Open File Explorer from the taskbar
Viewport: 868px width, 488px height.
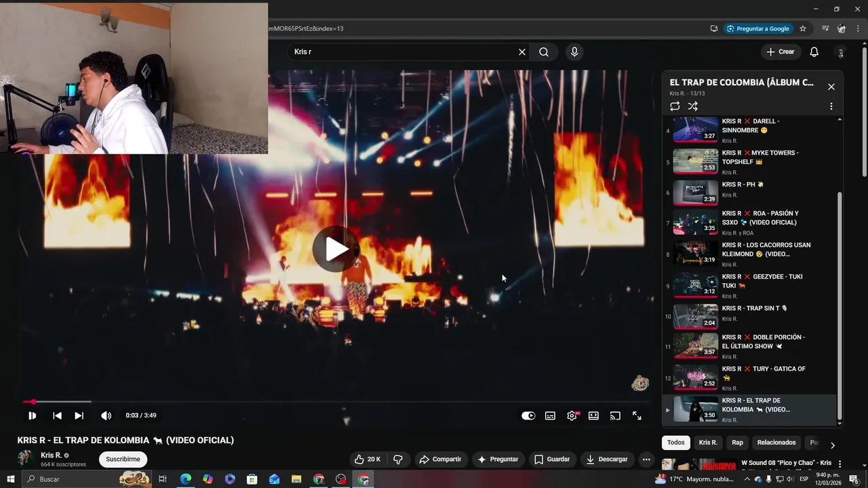click(x=296, y=479)
